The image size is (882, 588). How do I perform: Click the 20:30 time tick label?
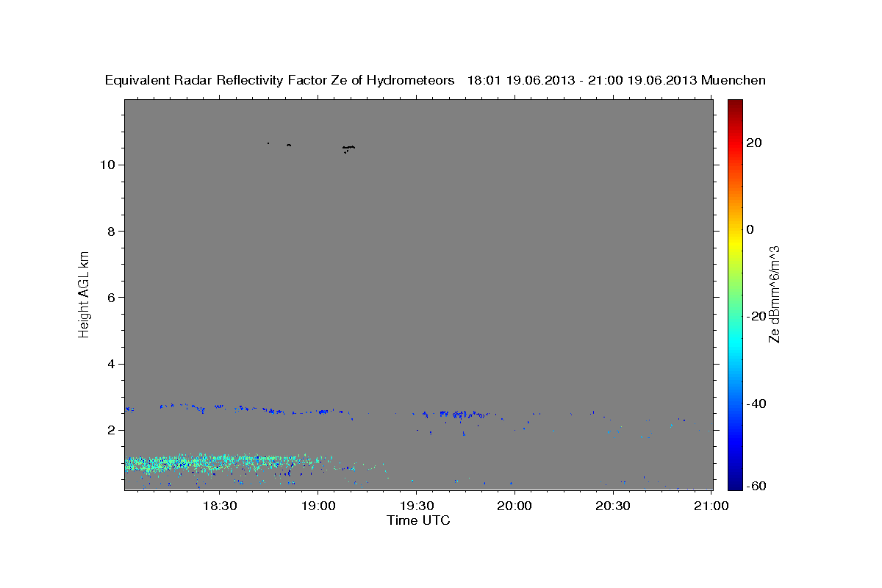(613, 506)
